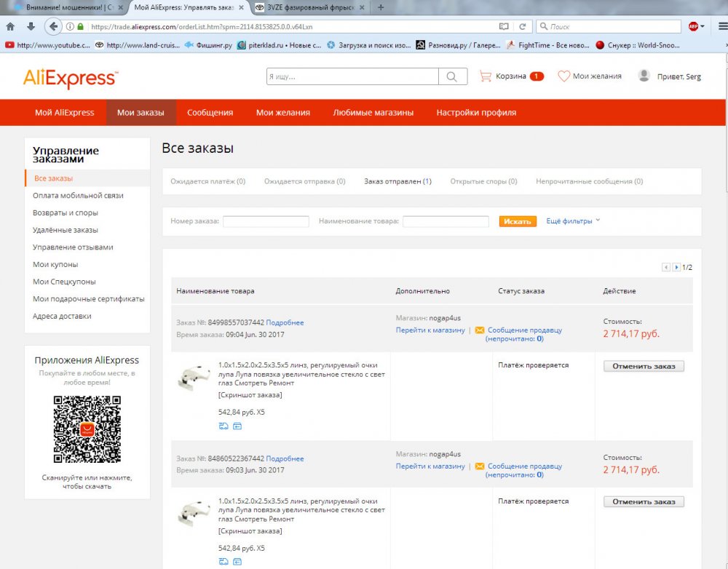Go back with the browser back arrow
Image resolution: width=728 pixels, height=569 pixels.
coord(53,26)
